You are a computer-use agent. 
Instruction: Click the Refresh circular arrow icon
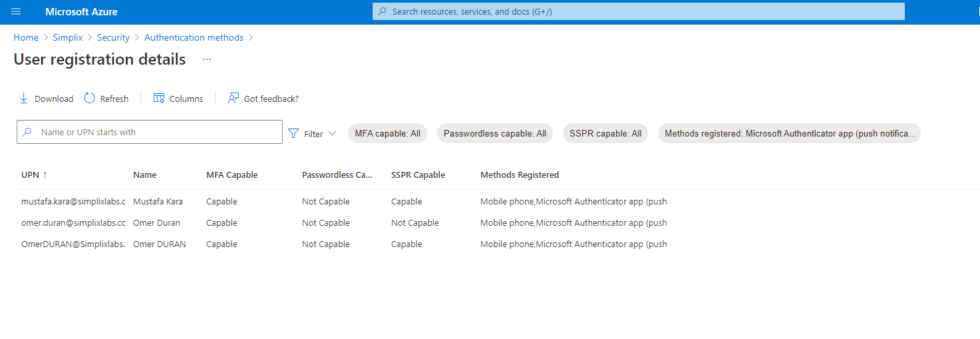90,99
